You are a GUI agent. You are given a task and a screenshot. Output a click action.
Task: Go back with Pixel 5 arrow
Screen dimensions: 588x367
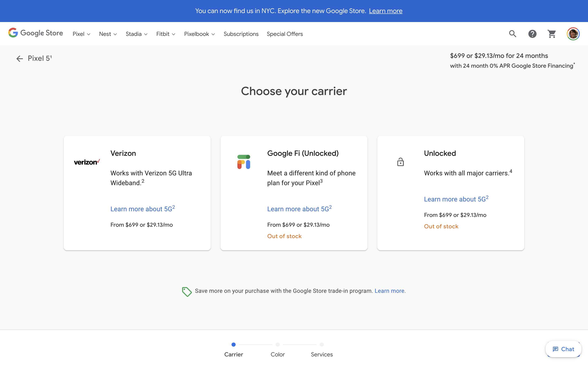pos(19,59)
